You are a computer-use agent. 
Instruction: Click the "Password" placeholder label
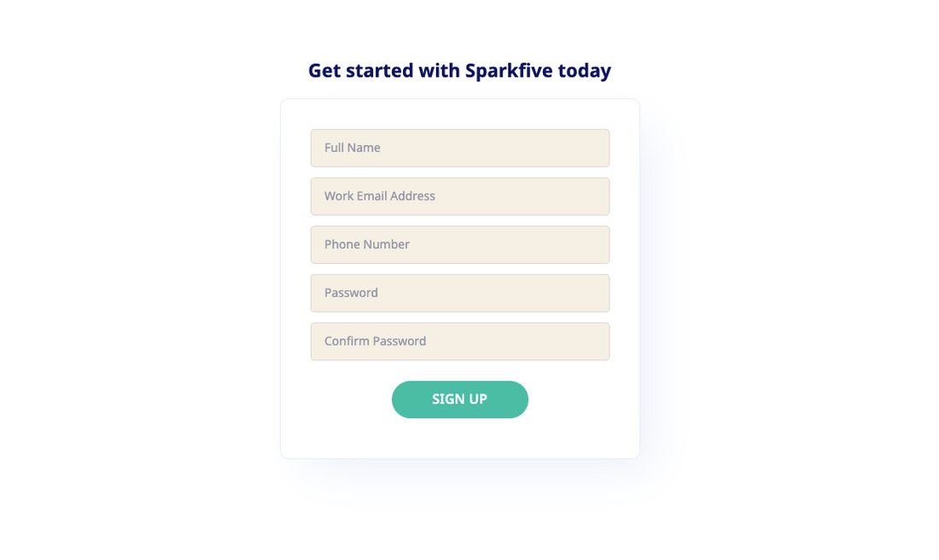[351, 293]
